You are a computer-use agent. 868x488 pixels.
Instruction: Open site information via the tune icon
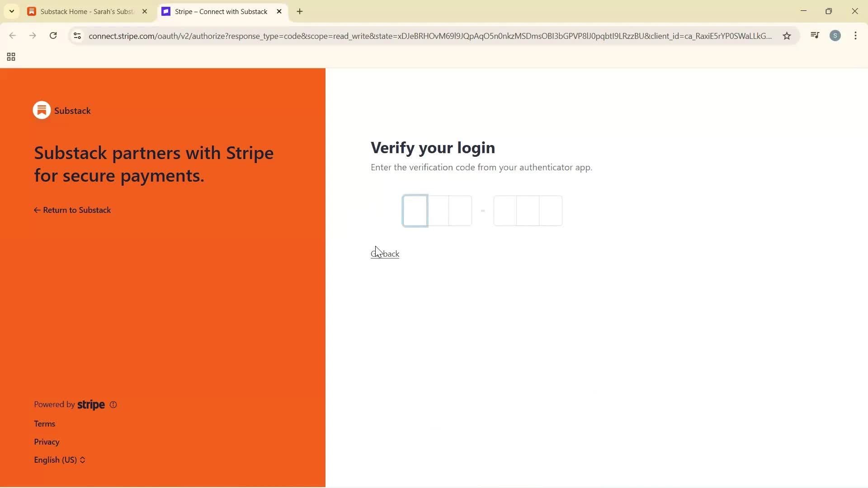click(77, 36)
